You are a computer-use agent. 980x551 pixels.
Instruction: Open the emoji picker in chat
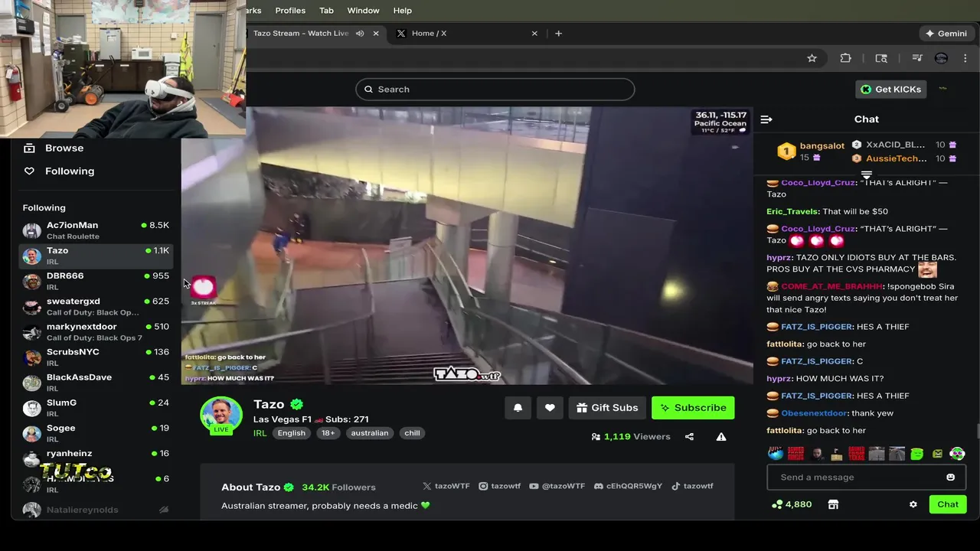coord(950,478)
